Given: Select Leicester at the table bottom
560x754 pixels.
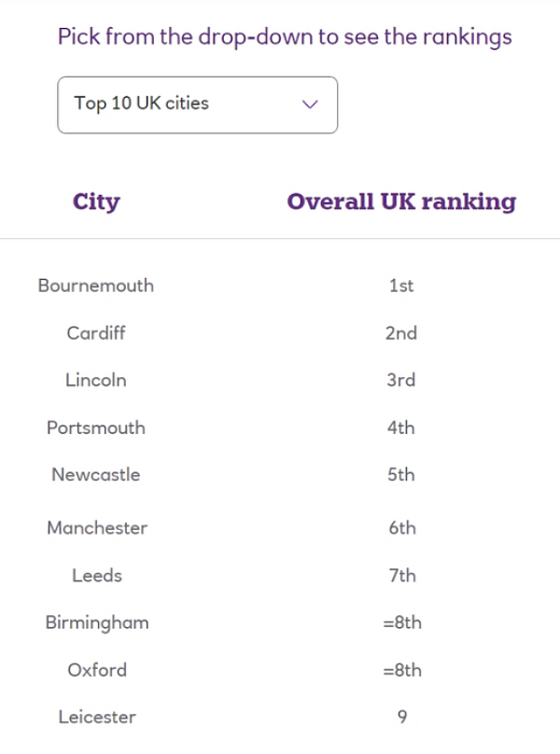Looking at the screenshot, I should [x=97, y=717].
